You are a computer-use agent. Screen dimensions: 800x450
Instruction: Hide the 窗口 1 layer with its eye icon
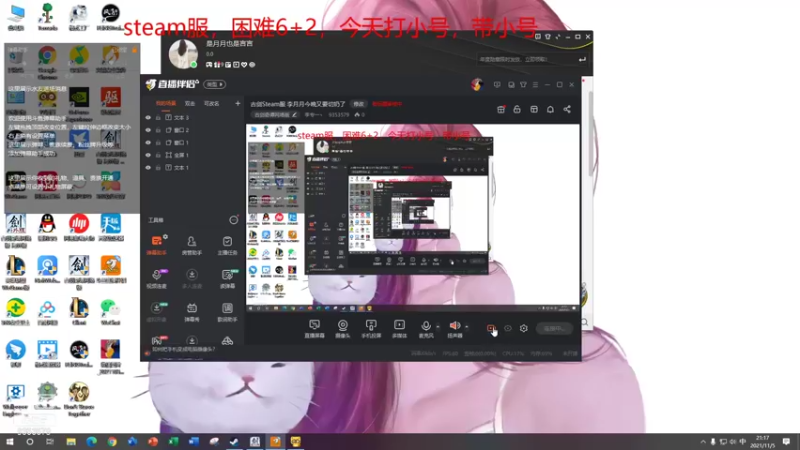coord(148,142)
